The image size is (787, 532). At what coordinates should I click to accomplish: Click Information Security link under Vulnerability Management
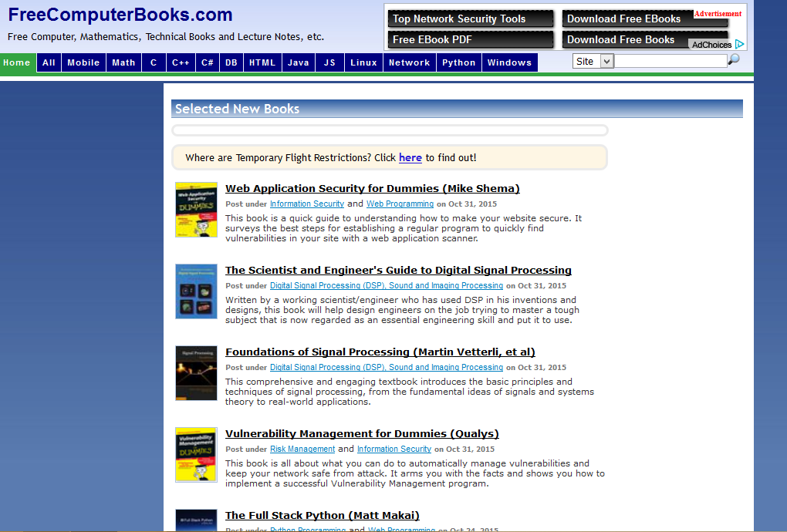click(x=394, y=449)
